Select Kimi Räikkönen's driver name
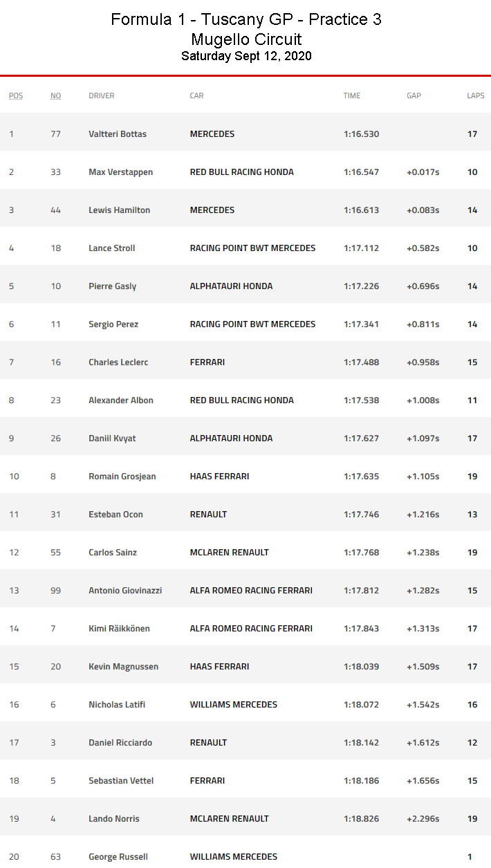The height and width of the screenshot is (868, 491). 119,629
